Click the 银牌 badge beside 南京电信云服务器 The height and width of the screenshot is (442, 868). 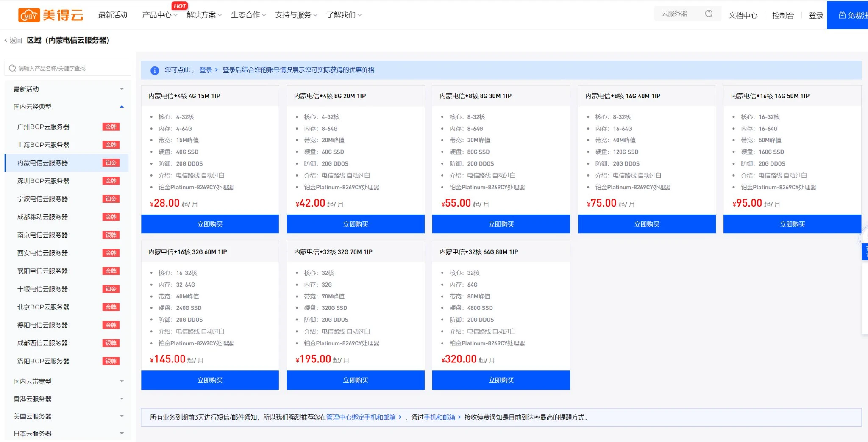(x=111, y=235)
